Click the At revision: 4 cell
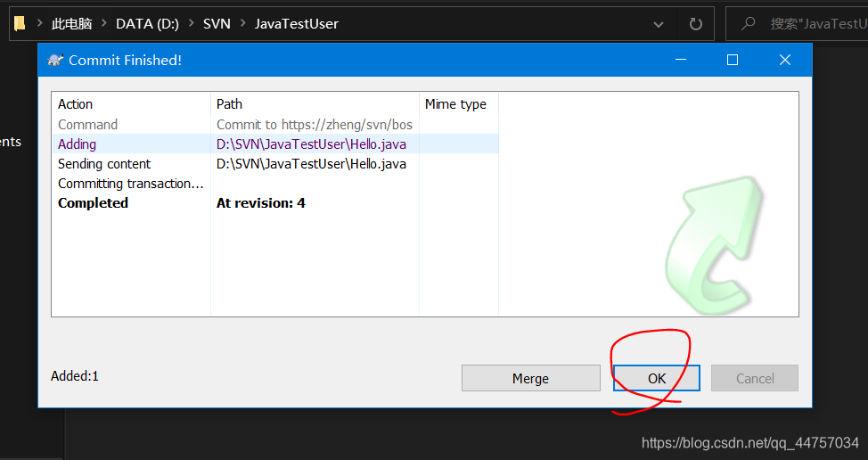 [261, 203]
